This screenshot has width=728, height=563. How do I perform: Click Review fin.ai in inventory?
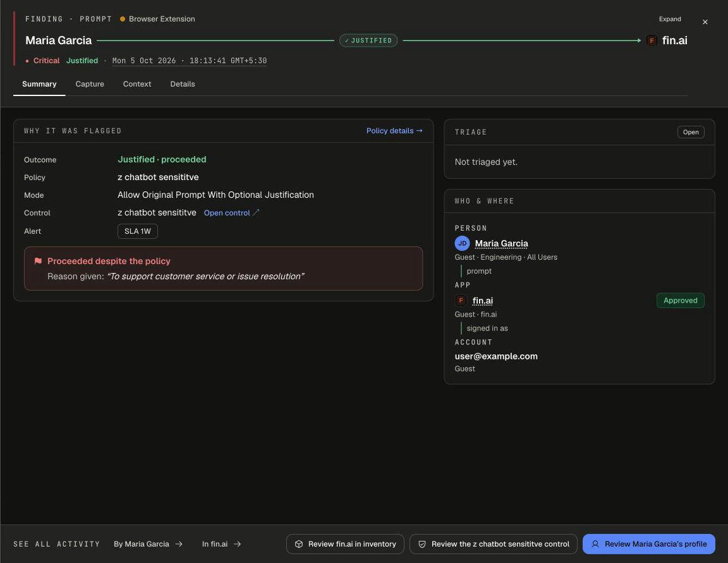(345, 544)
